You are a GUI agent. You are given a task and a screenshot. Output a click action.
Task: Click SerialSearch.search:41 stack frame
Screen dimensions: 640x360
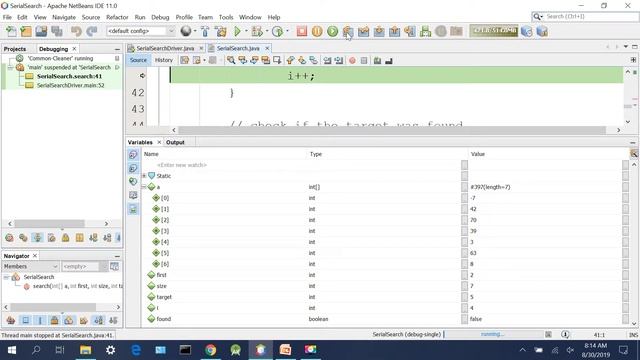[69, 76]
